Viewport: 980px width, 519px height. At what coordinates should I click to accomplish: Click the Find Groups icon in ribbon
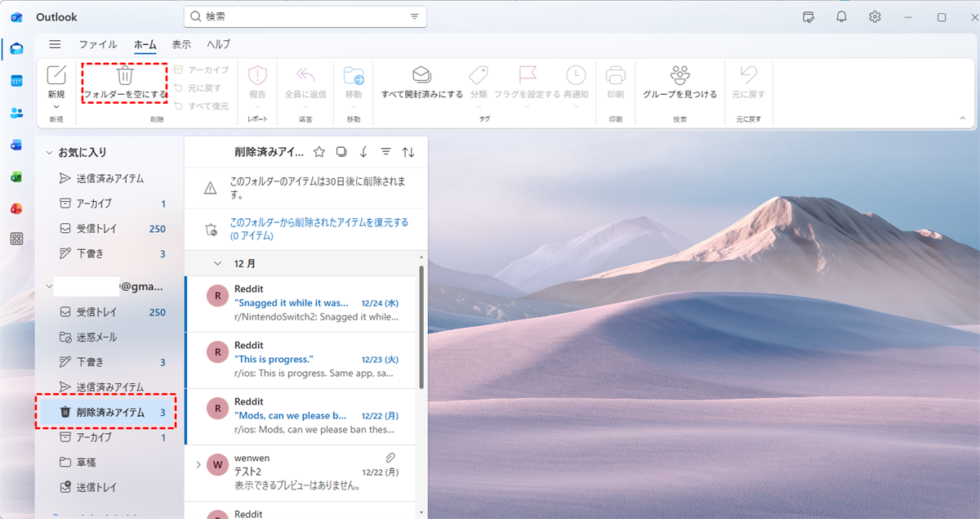[x=679, y=76]
